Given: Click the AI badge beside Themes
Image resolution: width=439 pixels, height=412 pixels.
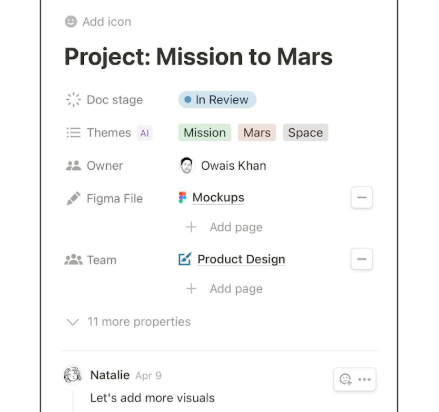Looking at the screenshot, I should click(x=144, y=133).
